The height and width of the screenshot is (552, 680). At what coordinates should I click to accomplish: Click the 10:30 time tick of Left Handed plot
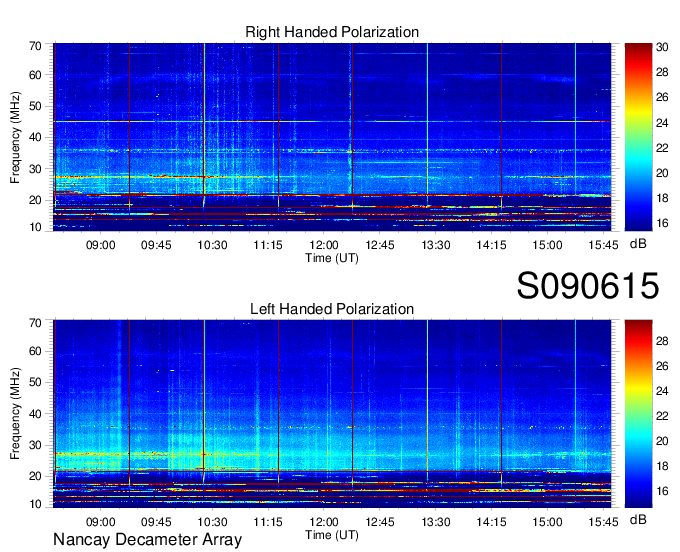click(x=212, y=522)
